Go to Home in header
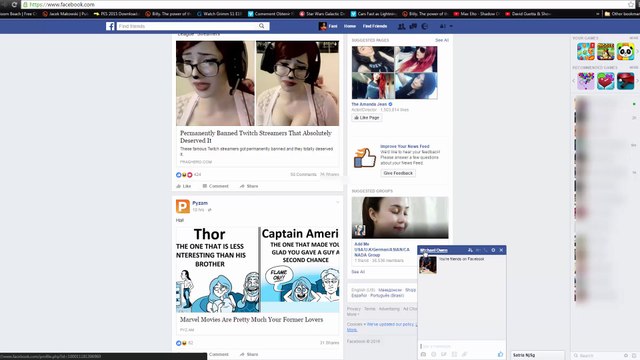The height and width of the screenshot is (360, 640). (350, 26)
